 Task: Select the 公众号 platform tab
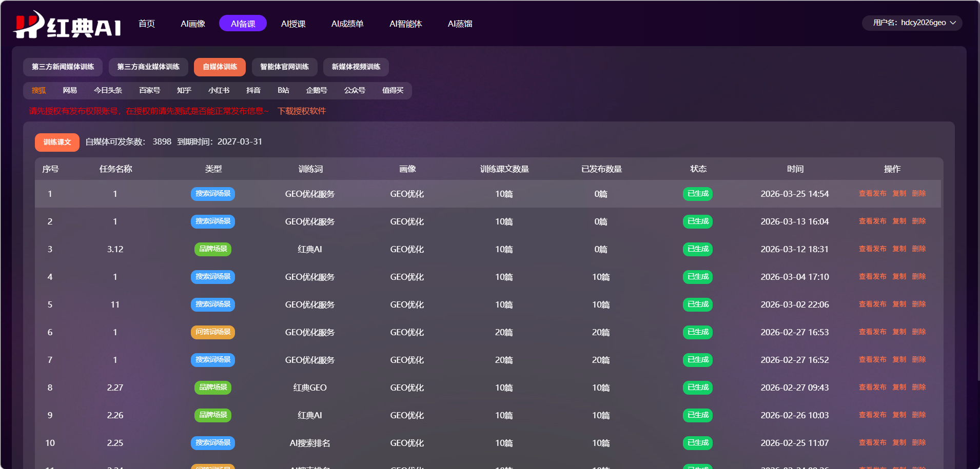click(x=355, y=90)
